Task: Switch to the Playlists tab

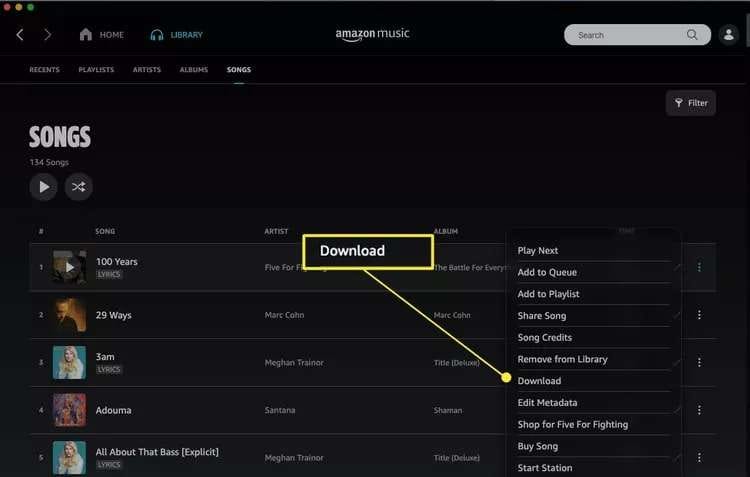Action: [x=96, y=69]
